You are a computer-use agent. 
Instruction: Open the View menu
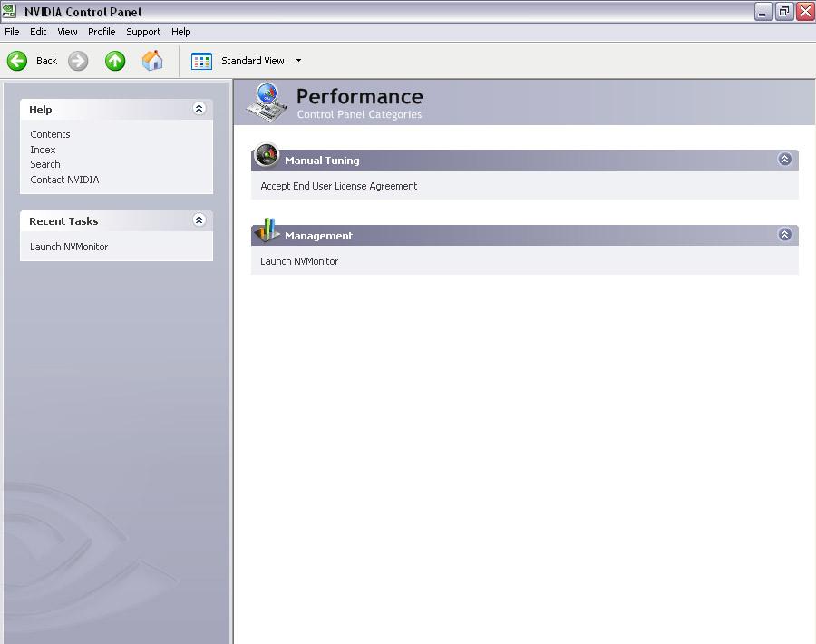67,32
